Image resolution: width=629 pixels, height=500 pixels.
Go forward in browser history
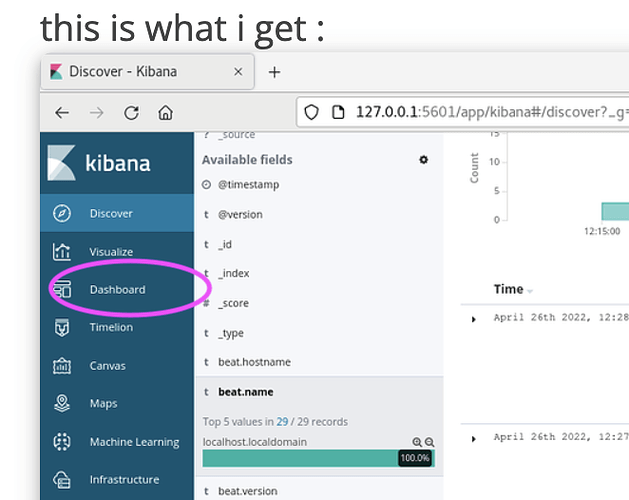coord(97,113)
